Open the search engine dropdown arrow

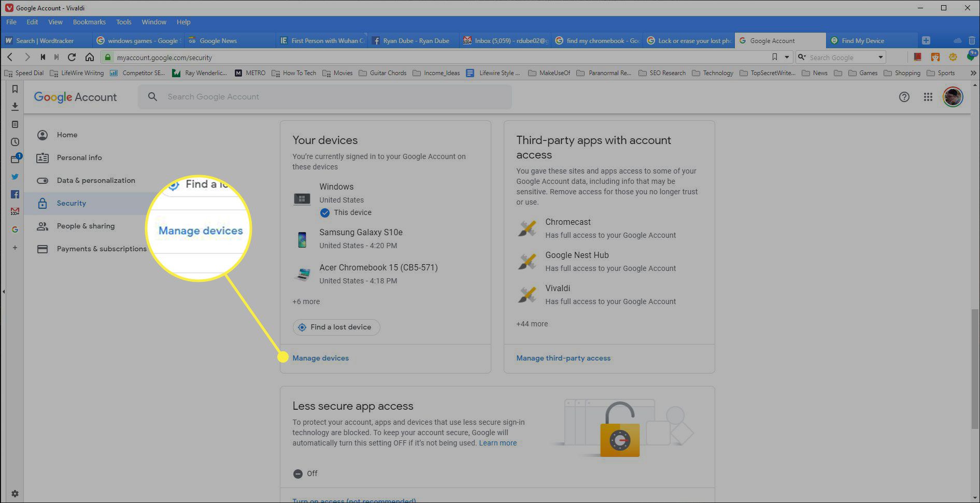(x=880, y=57)
